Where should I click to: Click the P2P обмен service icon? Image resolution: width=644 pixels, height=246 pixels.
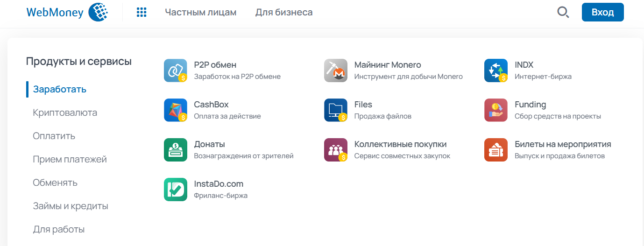coord(176,70)
